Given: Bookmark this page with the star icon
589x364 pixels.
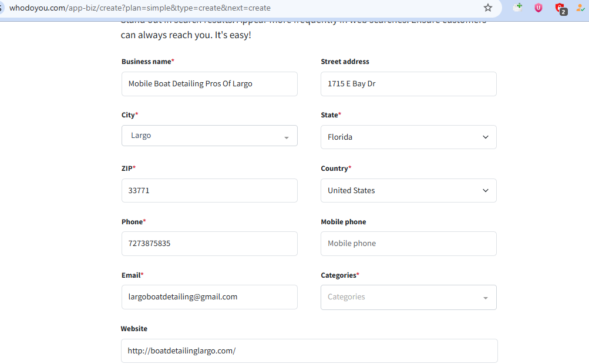Looking at the screenshot, I should pos(488,8).
